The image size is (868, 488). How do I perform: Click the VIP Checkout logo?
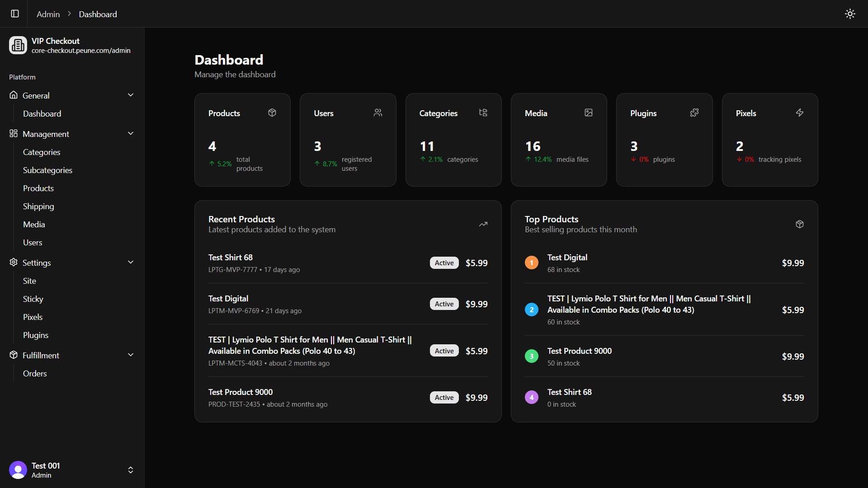18,45
